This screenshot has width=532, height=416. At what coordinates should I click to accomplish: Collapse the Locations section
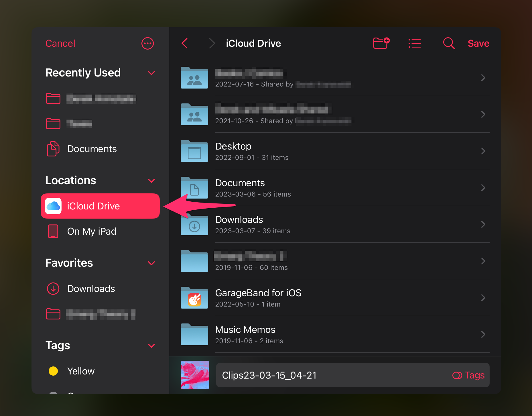coord(151,181)
